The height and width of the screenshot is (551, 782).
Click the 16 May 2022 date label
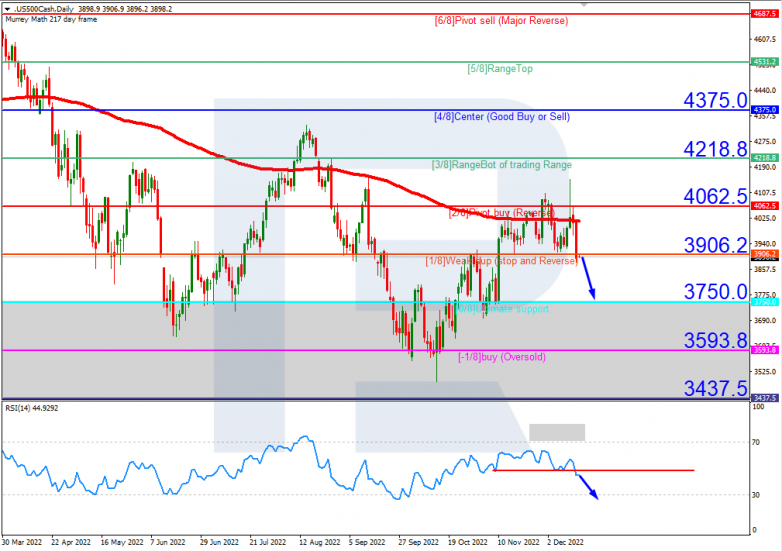[x=122, y=542]
